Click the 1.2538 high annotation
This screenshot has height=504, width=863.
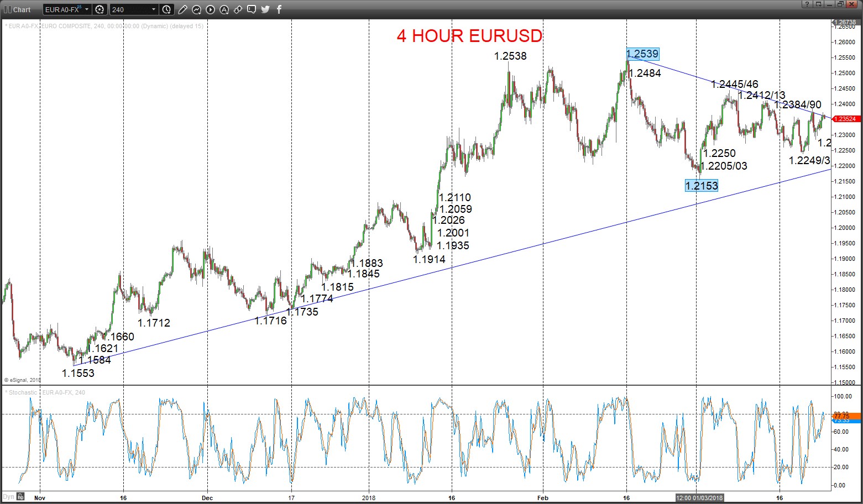[510, 56]
